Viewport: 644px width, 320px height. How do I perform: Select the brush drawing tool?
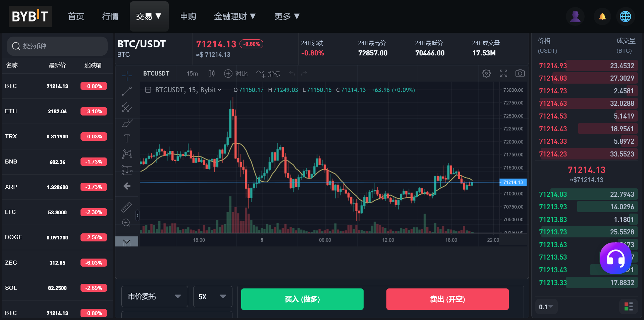(127, 123)
